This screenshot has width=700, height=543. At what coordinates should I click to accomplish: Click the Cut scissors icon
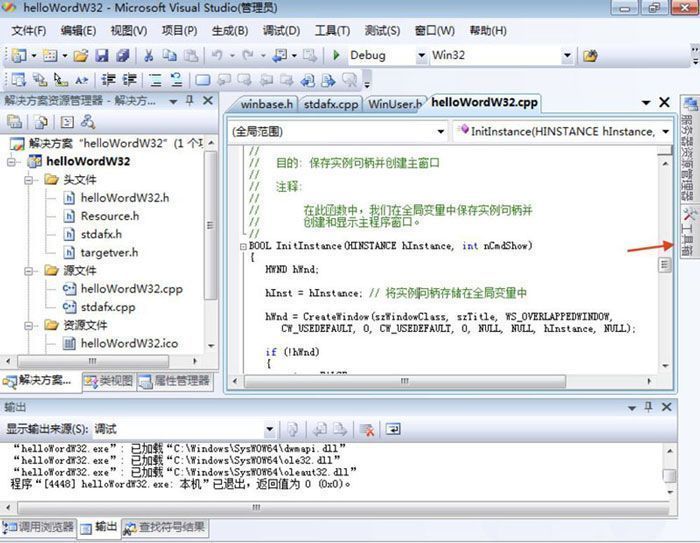click(148, 55)
